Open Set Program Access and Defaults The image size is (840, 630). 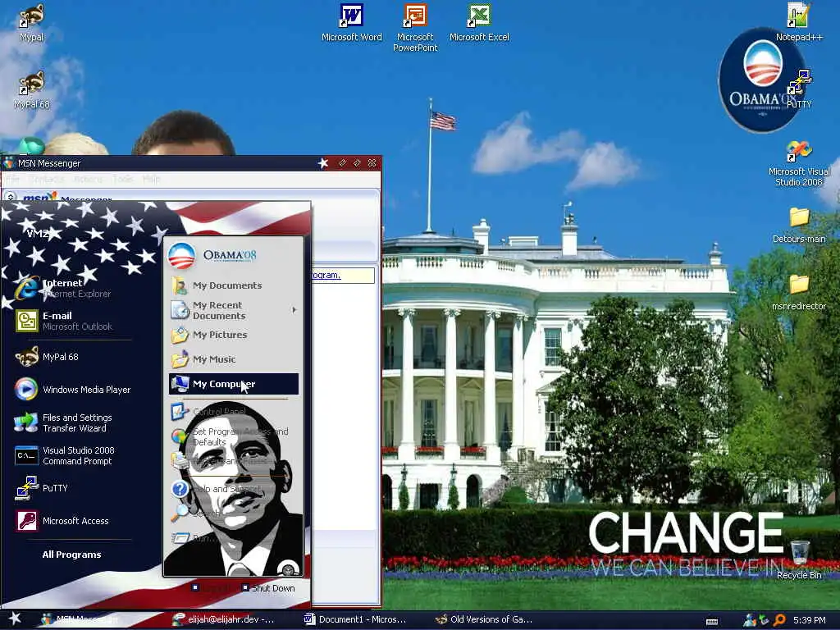(x=234, y=436)
